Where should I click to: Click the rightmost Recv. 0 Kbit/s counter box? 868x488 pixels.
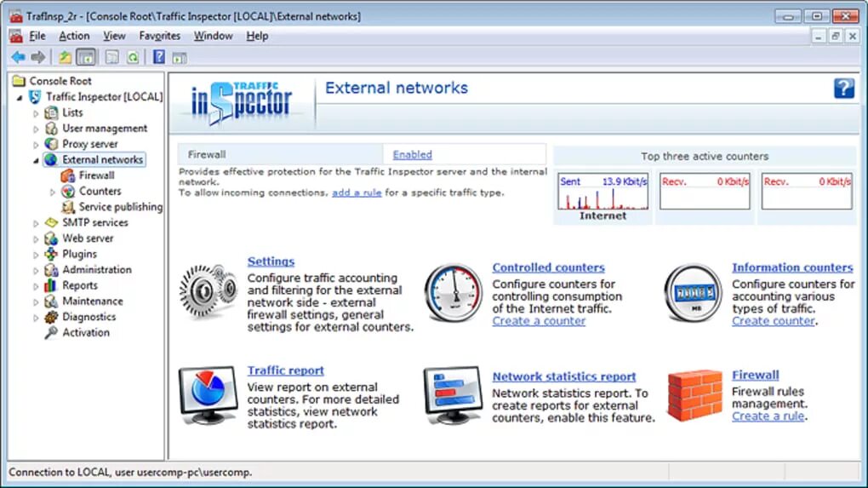coord(807,192)
